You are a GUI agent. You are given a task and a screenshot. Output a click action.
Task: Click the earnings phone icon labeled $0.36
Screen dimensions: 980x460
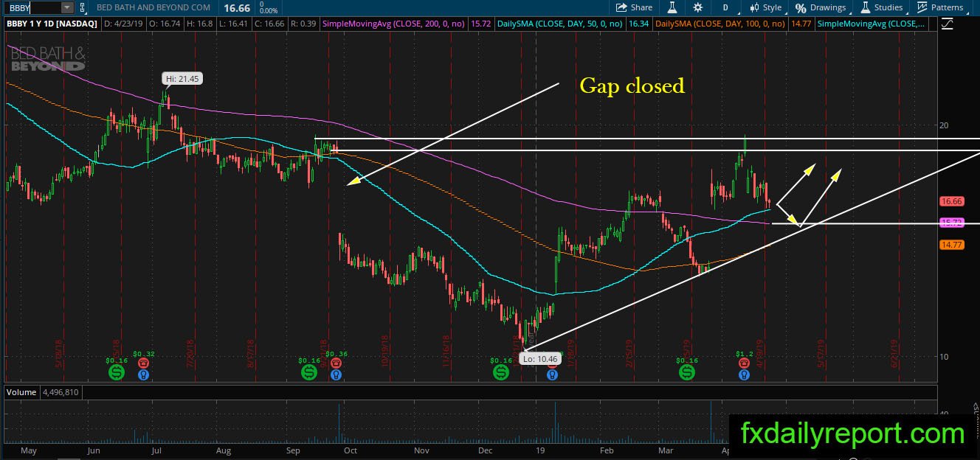pyautogui.click(x=337, y=363)
